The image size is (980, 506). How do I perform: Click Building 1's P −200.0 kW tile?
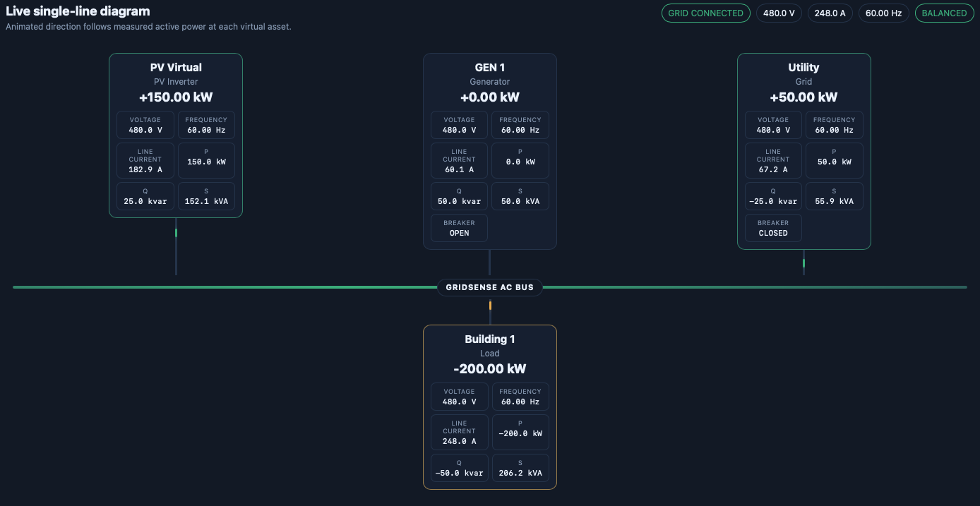[x=520, y=433]
